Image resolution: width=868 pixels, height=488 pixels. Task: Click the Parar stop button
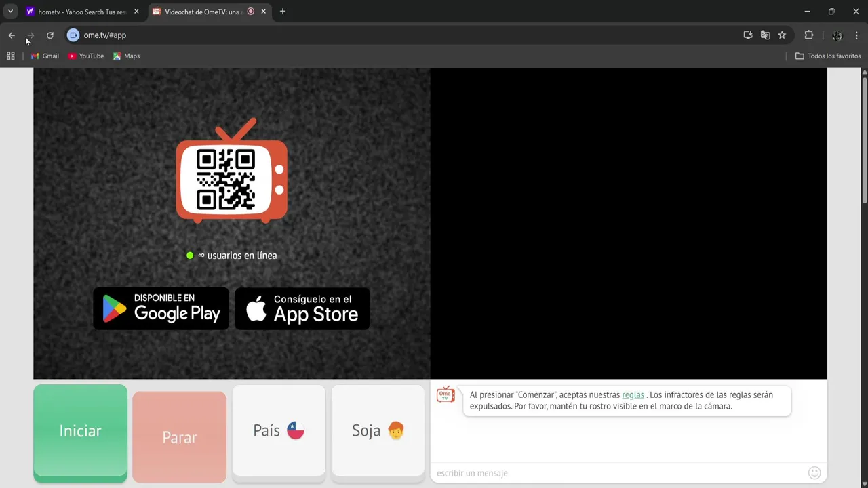pos(179,437)
